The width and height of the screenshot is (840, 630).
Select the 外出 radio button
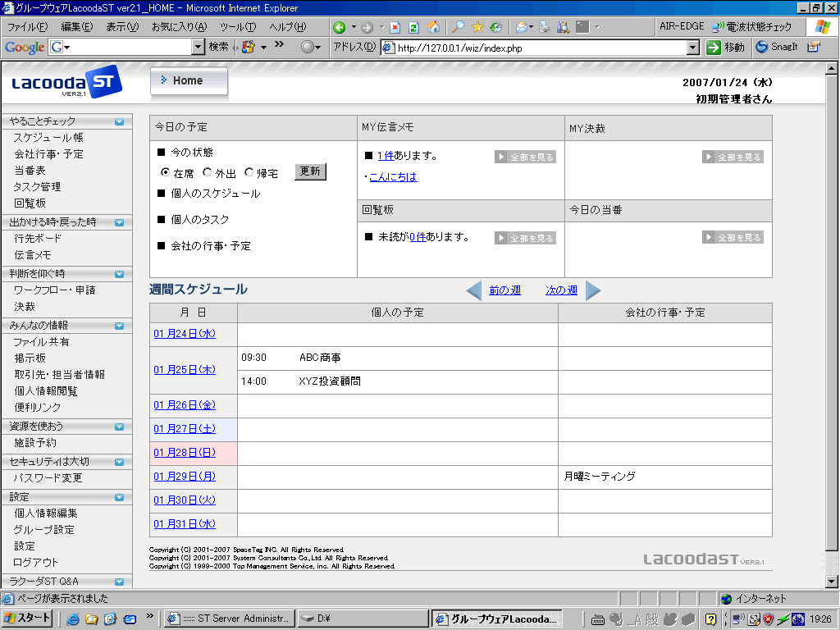coord(207,172)
